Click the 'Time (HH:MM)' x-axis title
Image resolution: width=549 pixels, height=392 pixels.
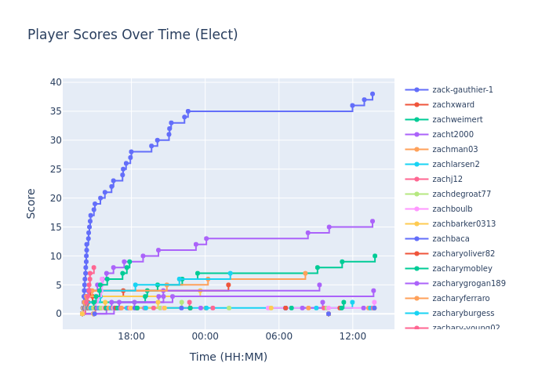coord(228,358)
